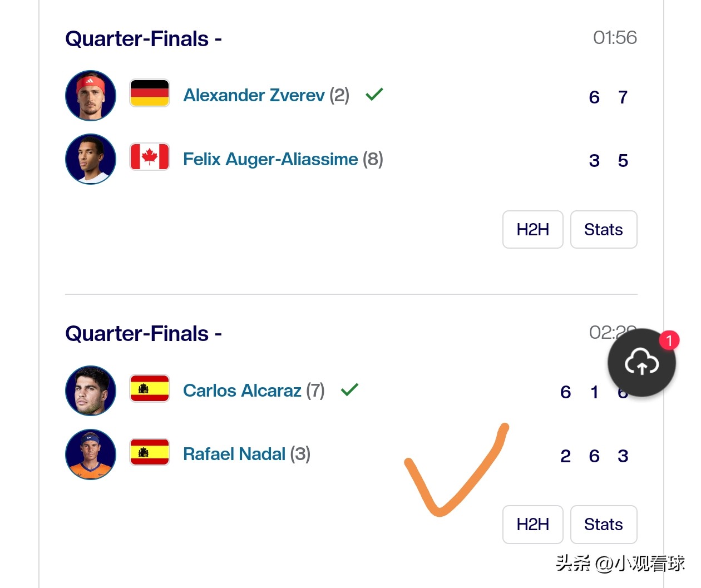Open Felix Auger-Aliassime's player profile link
Screen dimensions: 701x588
(x=270, y=159)
